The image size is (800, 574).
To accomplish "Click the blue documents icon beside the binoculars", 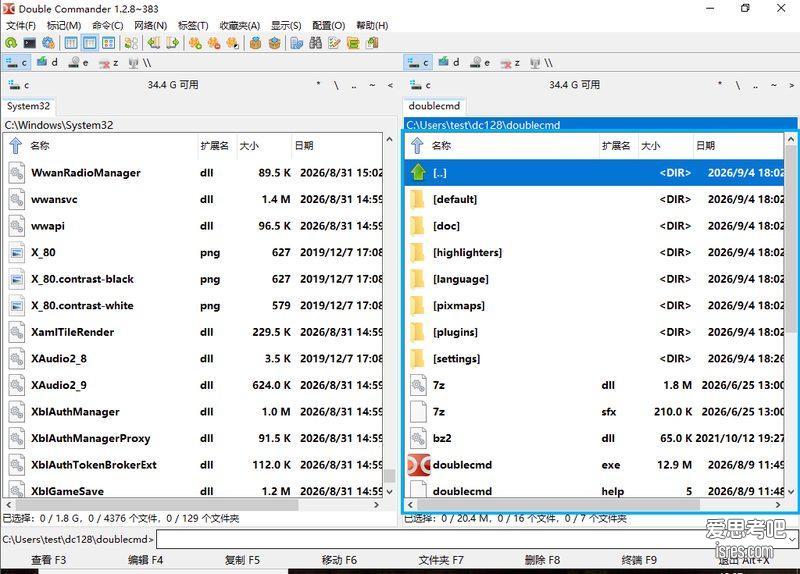I will pos(296,43).
